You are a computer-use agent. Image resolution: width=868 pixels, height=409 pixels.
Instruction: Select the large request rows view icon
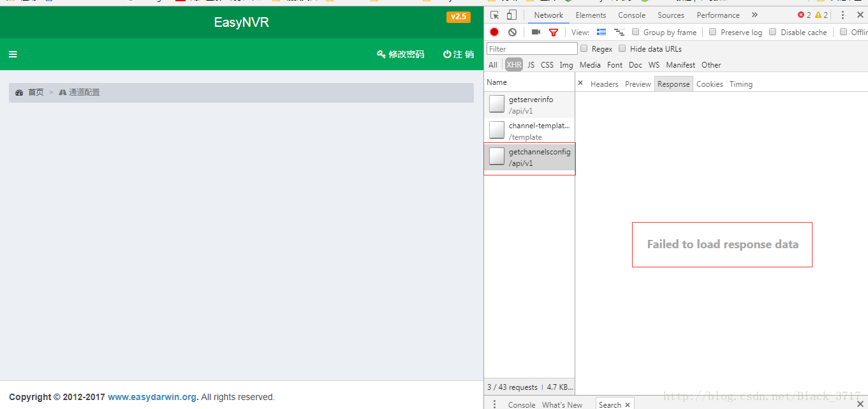tap(601, 32)
